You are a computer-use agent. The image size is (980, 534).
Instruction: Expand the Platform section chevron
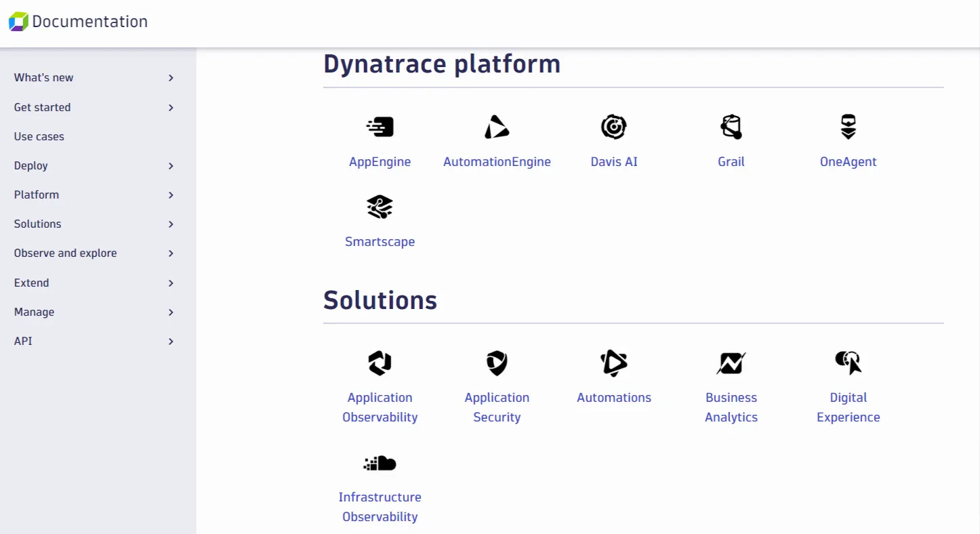pyautogui.click(x=171, y=195)
